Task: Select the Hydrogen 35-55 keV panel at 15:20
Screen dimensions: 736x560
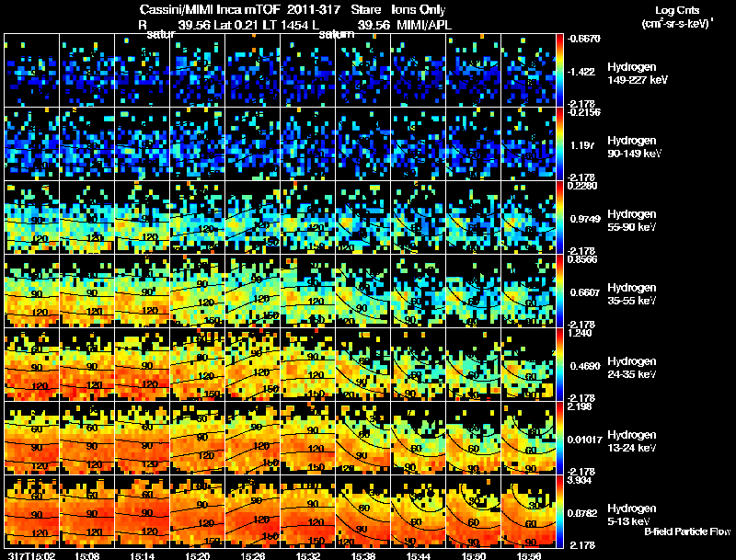Action: [x=197, y=291]
